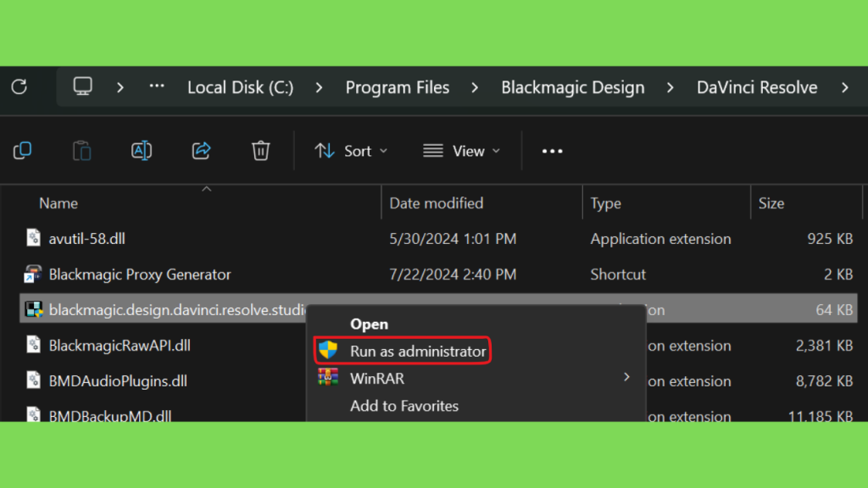Click the avutil-58.dll file icon
The width and height of the screenshot is (868, 488).
pyautogui.click(x=33, y=238)
